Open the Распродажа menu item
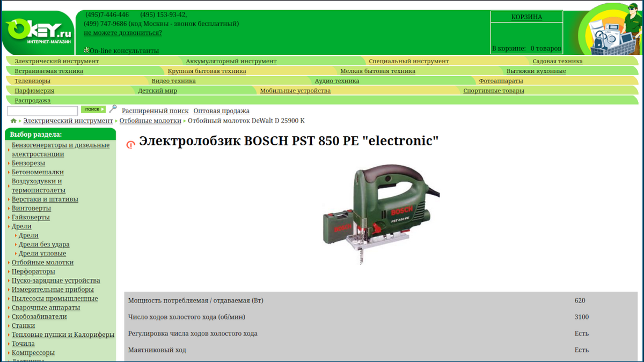The image size is (644, 362). point(32,100)
